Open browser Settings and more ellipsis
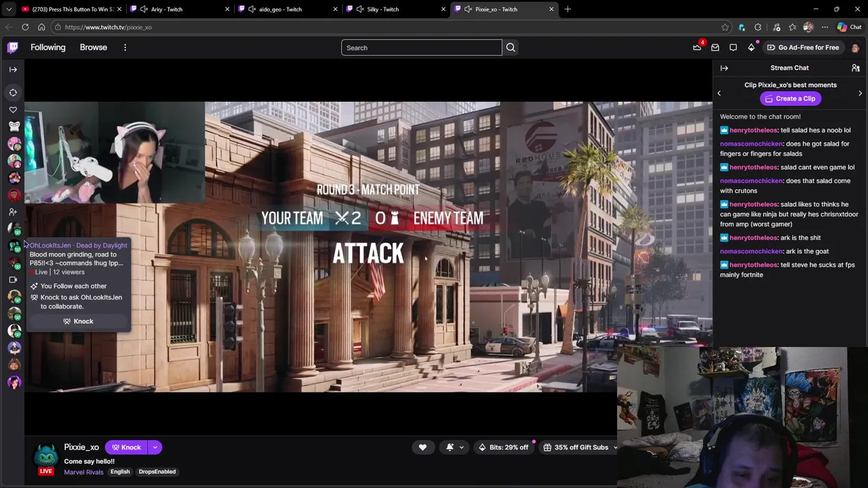Image resolution: width=868 pixels, height=488 pixels. (825, 27)
